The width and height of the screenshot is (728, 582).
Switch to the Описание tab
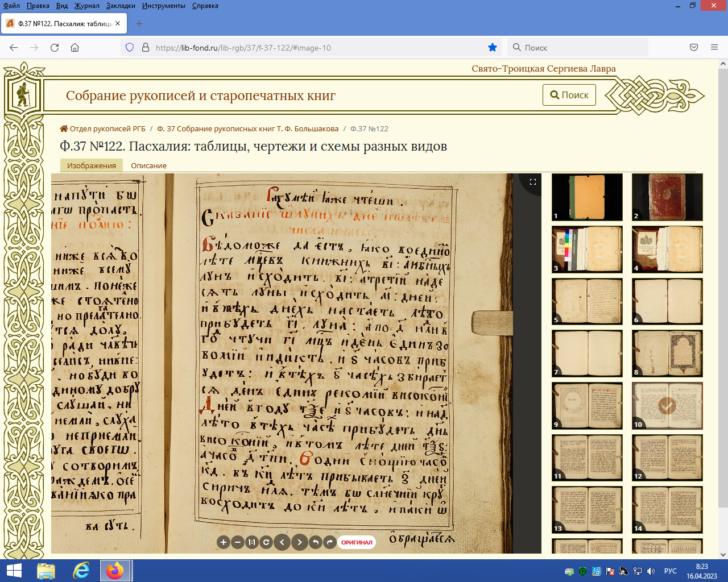tap(148, 165)
